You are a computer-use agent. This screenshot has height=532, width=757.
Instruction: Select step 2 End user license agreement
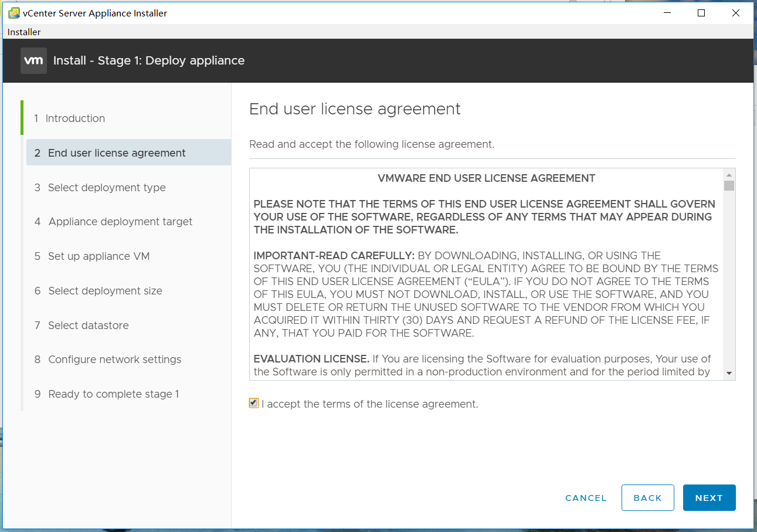pos(128,153)
